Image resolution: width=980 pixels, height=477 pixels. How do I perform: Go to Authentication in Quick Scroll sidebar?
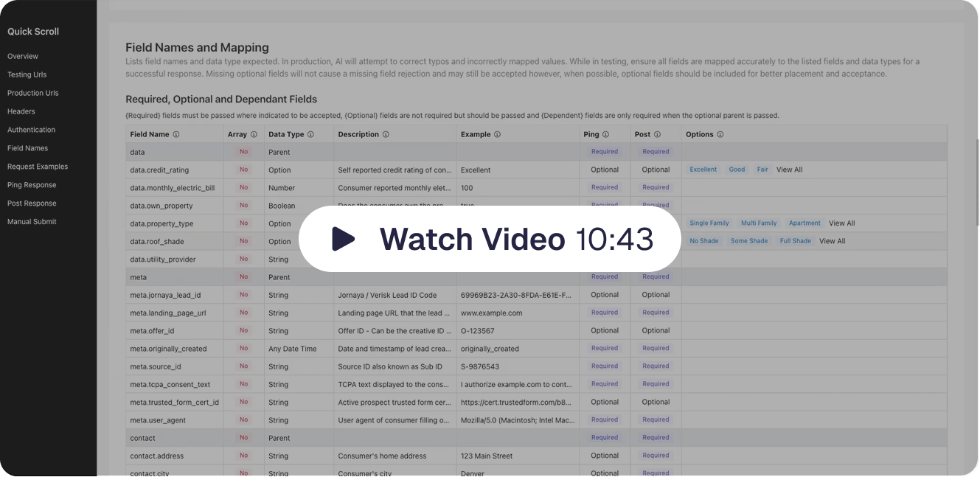tap(31, 130)
